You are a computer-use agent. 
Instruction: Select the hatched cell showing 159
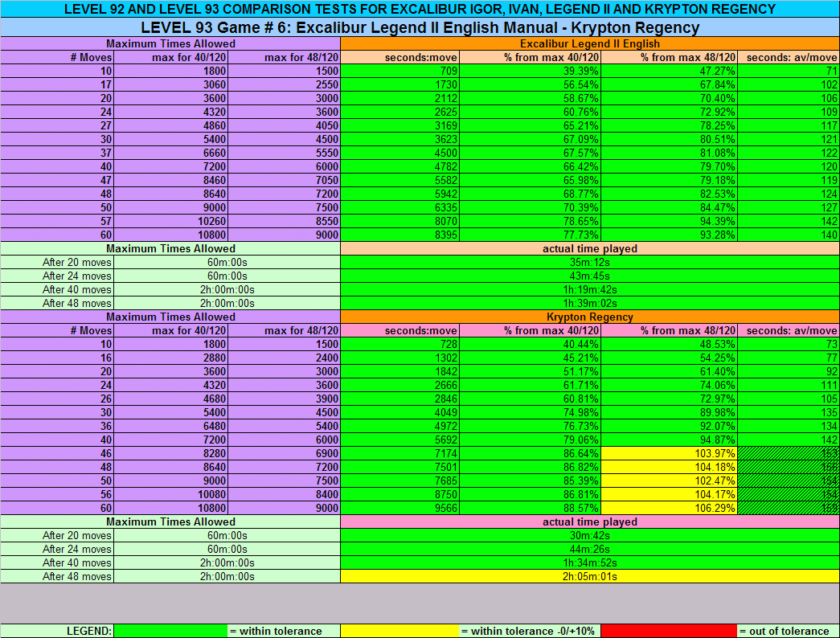point(789,509)
